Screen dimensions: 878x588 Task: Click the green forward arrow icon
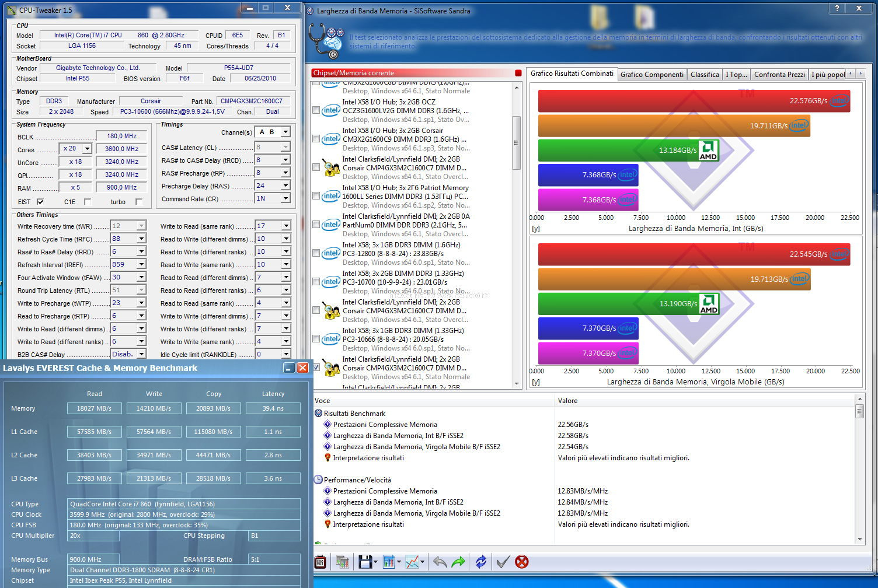459,562
